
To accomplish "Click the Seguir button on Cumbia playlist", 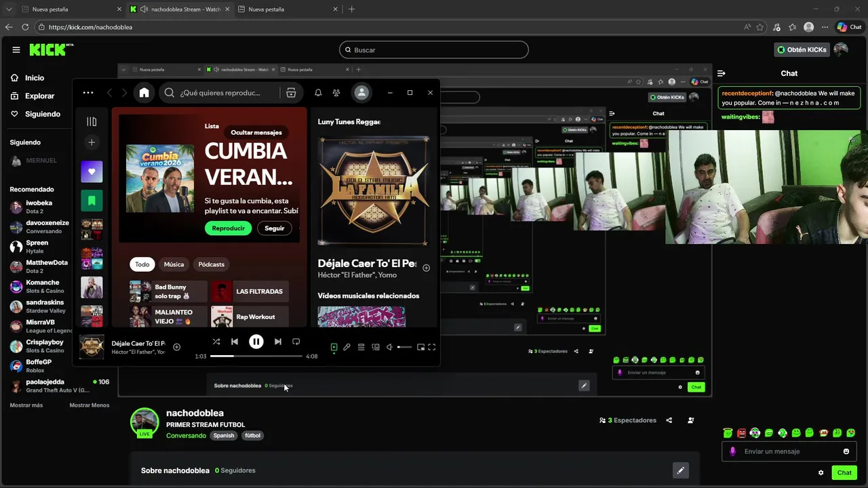I will pos(275,228).
